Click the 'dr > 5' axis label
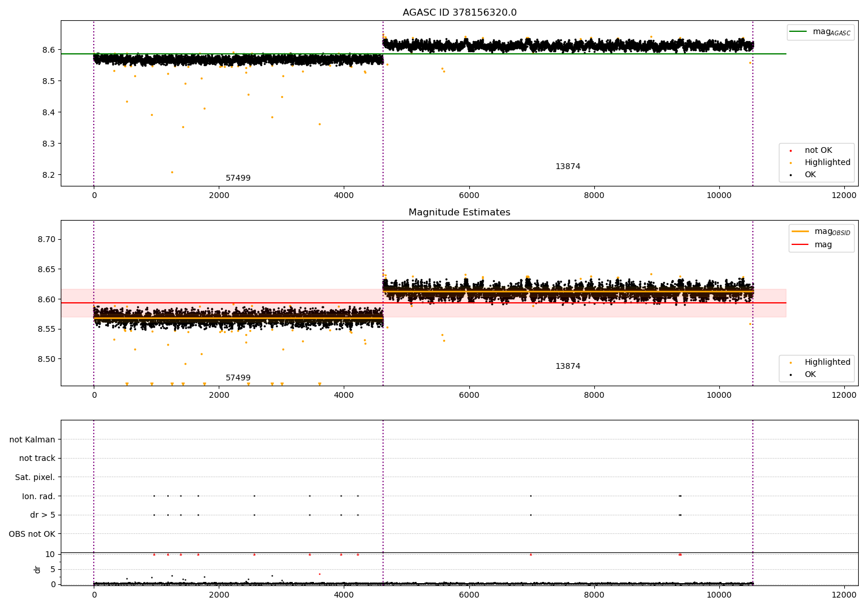The image size is (868, 608). pyautogui.click(x=43, y=515)
